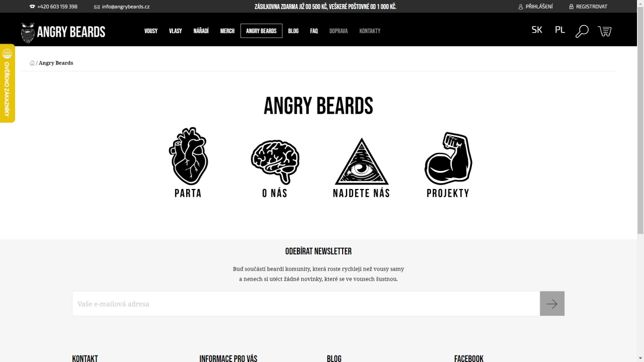Screen dimensions: 644x362
Task: Open the REGISTROVAT link
Action: [x=588, y=7]
